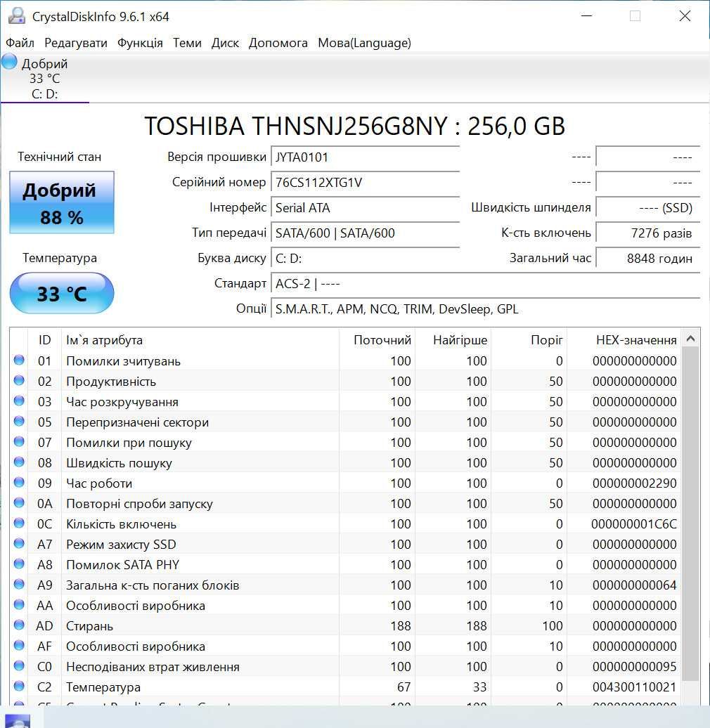This screenshot has height=728, width=710.
Task: Open the Функція menu
Action: point(140,43)
